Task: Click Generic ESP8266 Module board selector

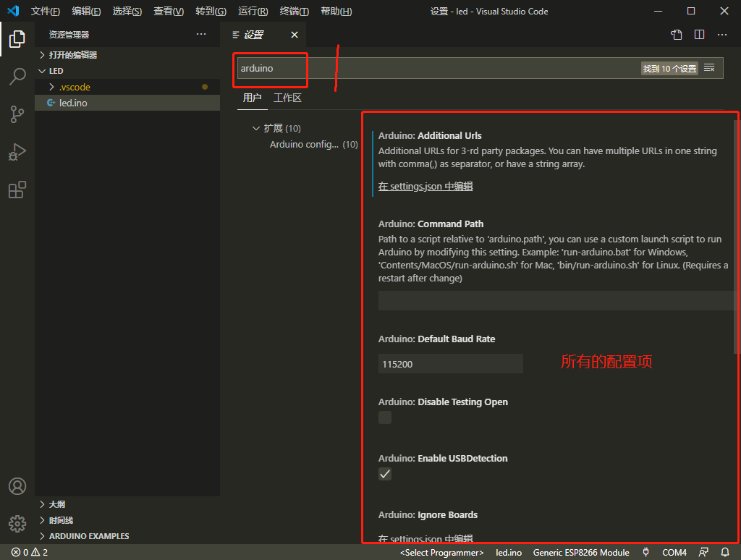Action: pyautogui.click(x=581, y=553)
